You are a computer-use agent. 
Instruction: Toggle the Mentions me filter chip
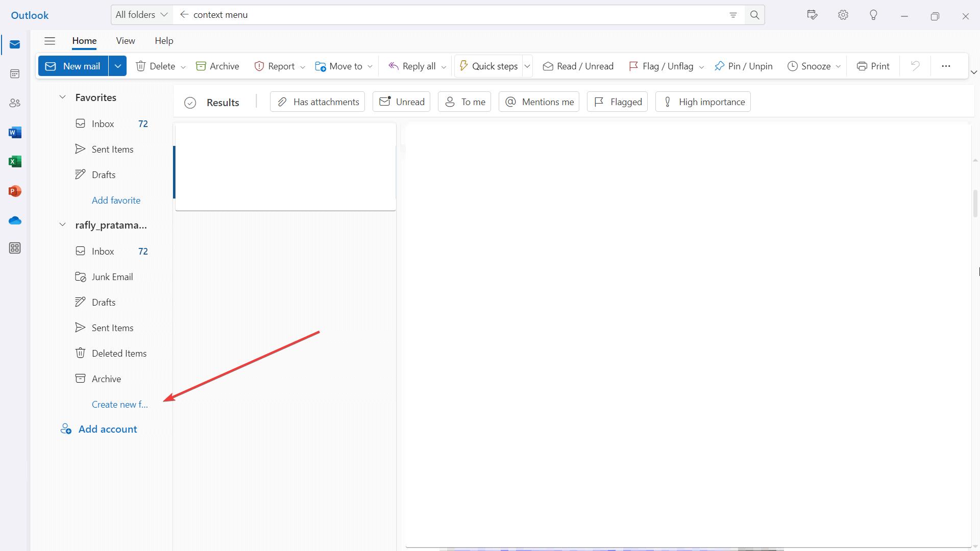click(x=539, y=102)
